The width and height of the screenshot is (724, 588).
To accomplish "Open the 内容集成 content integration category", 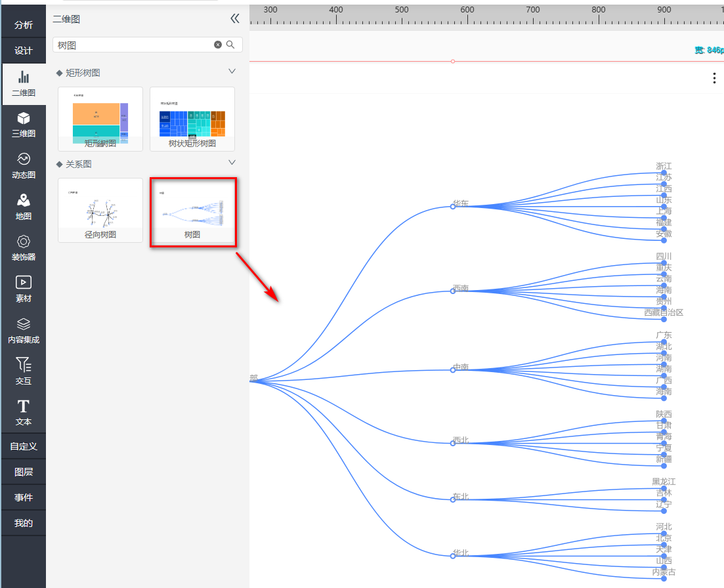I will coord(24,331).
